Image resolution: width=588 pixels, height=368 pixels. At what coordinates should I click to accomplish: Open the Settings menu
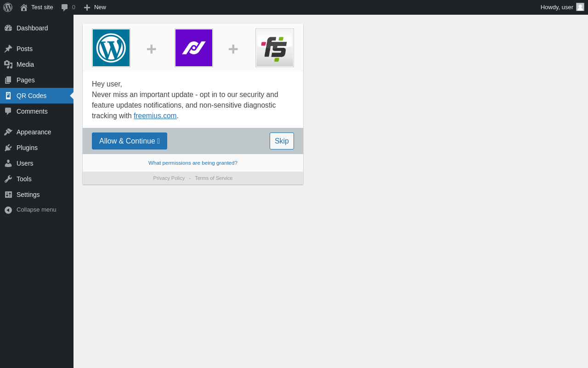pos(37,195)
